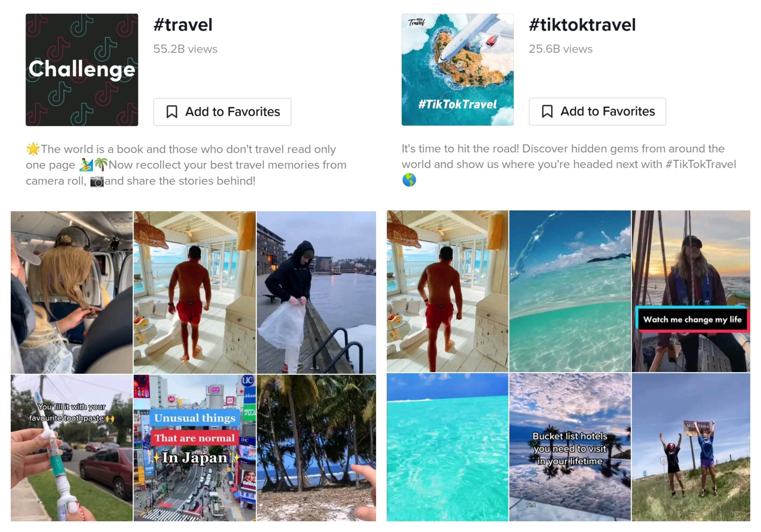Open the palm trees beach video
Screen dimensions: 761x532
[x=316, y=448]
